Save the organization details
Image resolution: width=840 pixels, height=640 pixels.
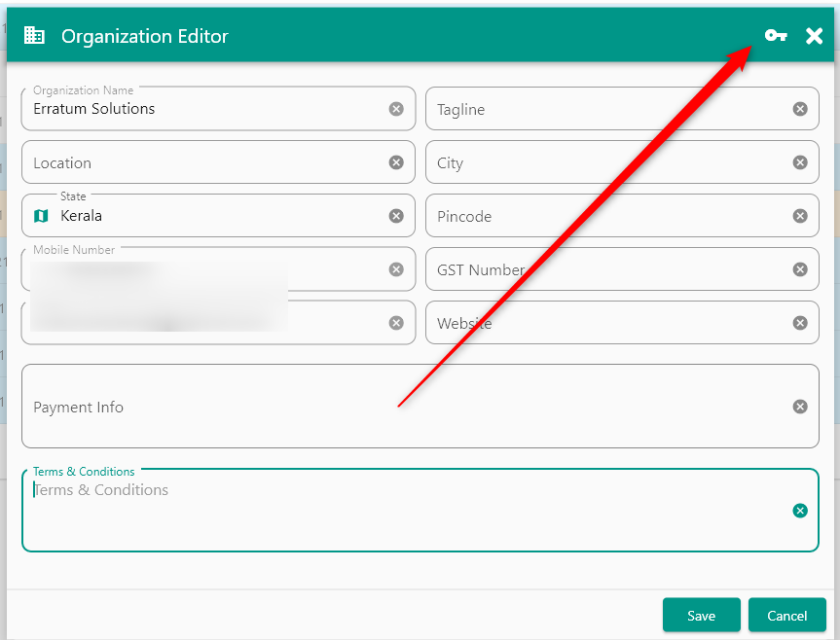pos(701,616)
